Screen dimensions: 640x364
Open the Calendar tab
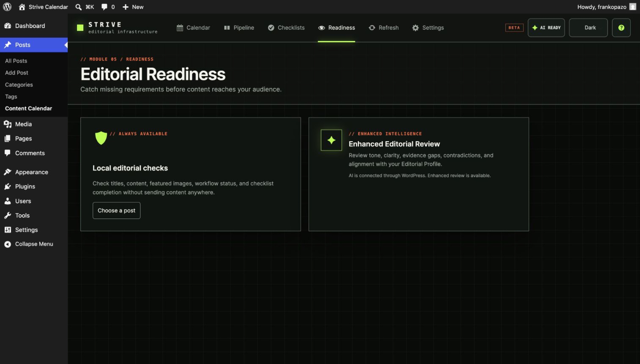click(x=193, y=28)
